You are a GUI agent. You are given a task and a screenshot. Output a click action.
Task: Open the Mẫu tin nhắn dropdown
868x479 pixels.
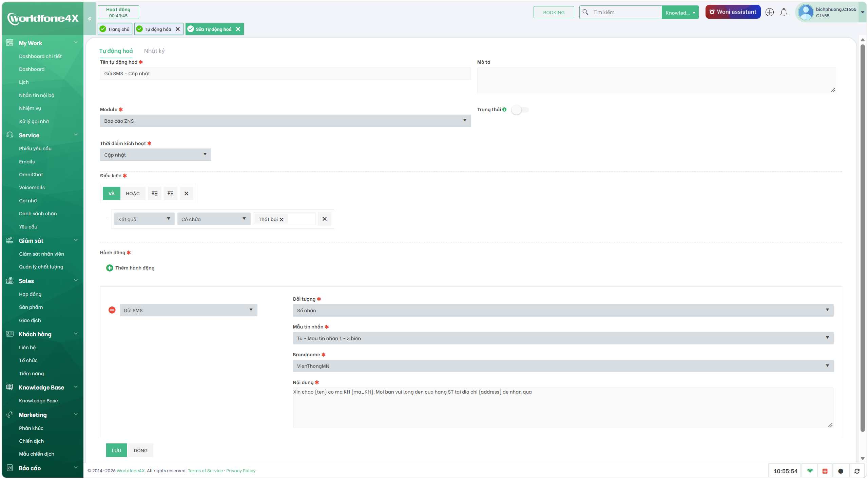[563, 338]
